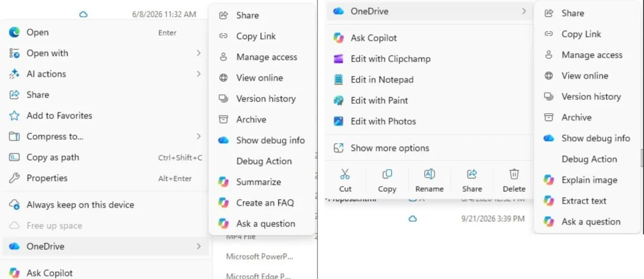
Task: Click the Microsoft Edge P... type text
Action: (258, 276)
